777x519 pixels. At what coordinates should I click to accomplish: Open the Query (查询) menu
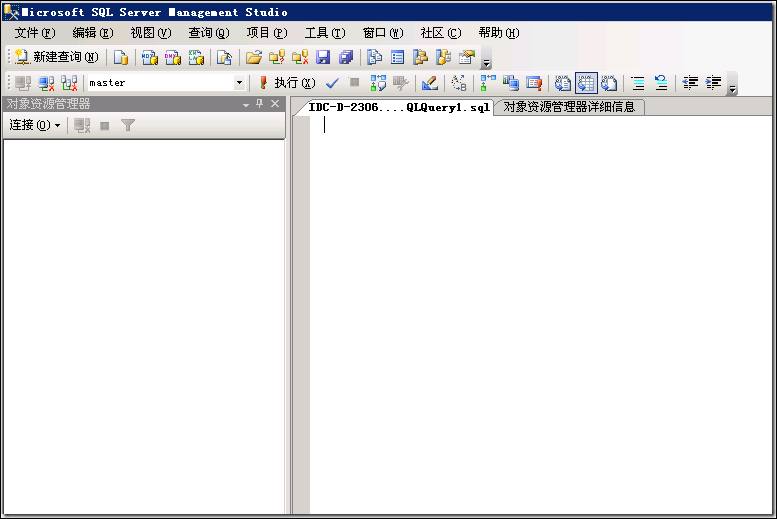(x=209, y=33)
